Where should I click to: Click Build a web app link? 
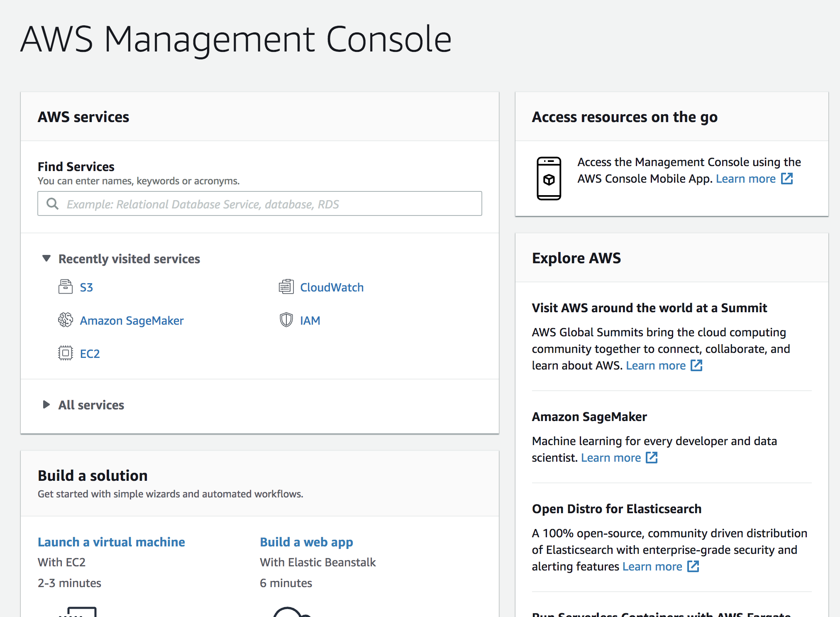pos(306,542)
